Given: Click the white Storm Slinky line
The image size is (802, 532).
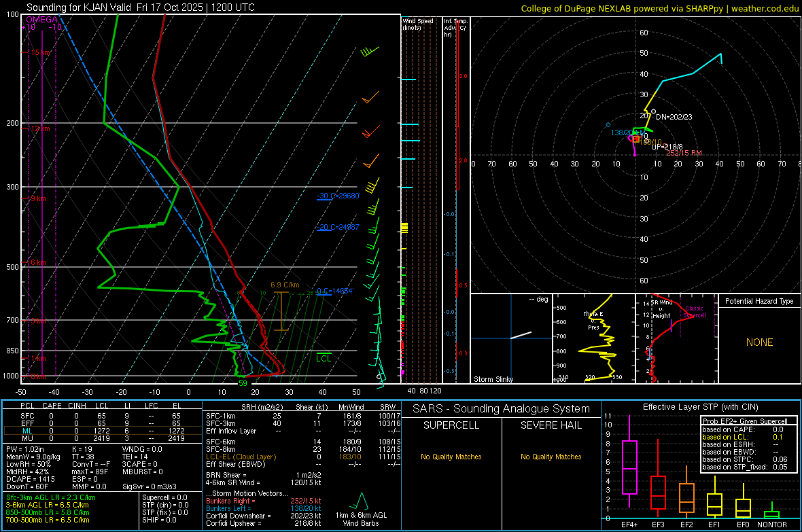Looking at the screenshot, I should pyautogui.click(x=521, y=335).
